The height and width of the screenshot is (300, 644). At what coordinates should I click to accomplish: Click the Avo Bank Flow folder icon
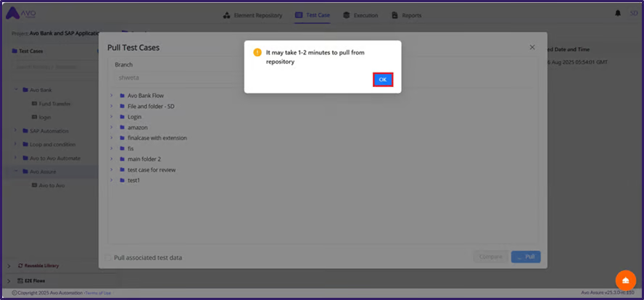click(x=122, y=96)
